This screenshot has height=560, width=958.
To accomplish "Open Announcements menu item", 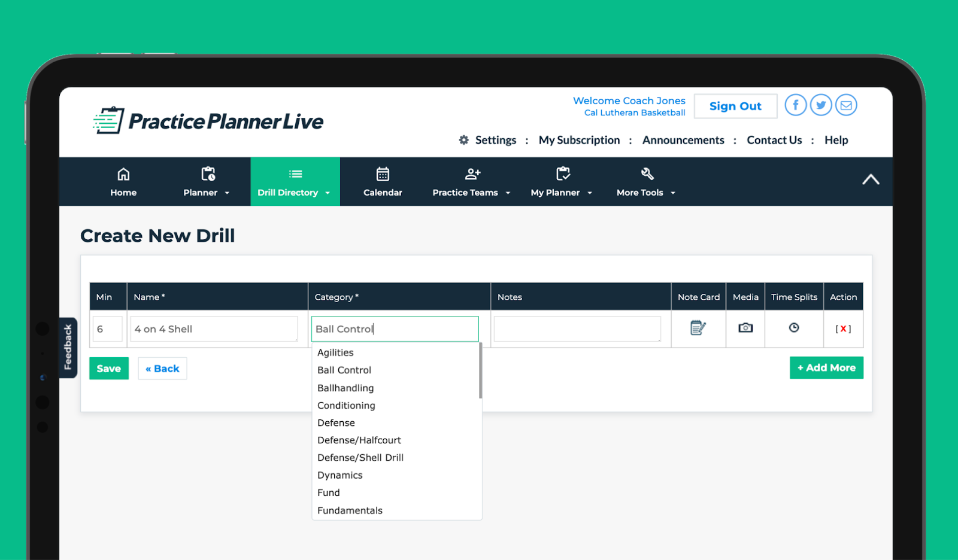I will point(683,140).
